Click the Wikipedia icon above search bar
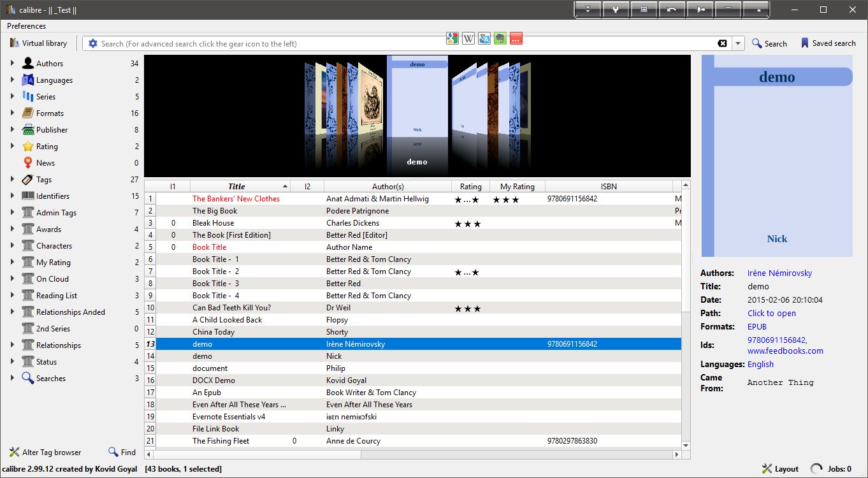The width and height of the screenshot is (868, 478). point(468,38)
